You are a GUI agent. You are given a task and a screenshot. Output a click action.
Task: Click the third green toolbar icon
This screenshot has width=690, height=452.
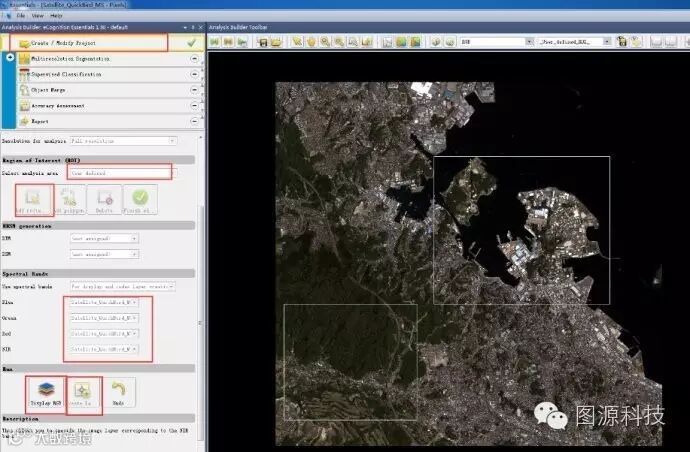(x=242, y=42)
